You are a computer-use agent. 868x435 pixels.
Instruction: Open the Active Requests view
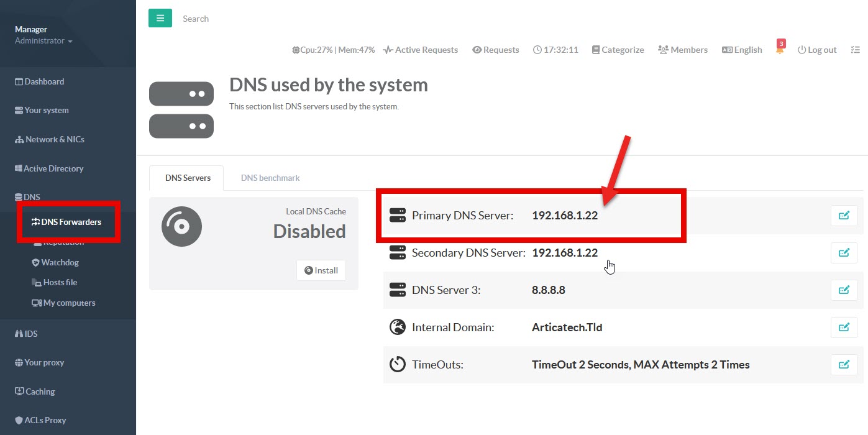(421, 50)
